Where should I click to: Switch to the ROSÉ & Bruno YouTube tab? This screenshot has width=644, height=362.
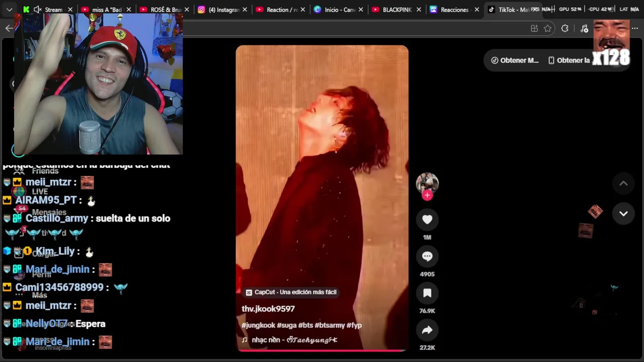(164, 10)
